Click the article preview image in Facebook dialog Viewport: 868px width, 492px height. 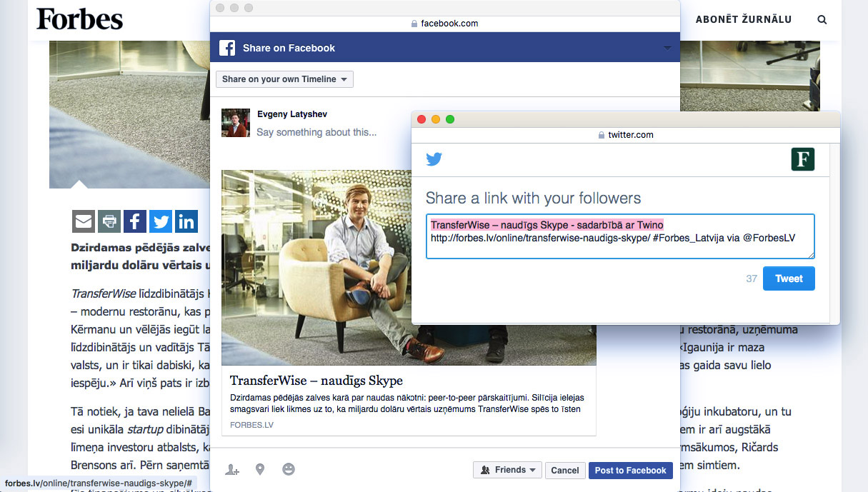click(x=409, y=268)
